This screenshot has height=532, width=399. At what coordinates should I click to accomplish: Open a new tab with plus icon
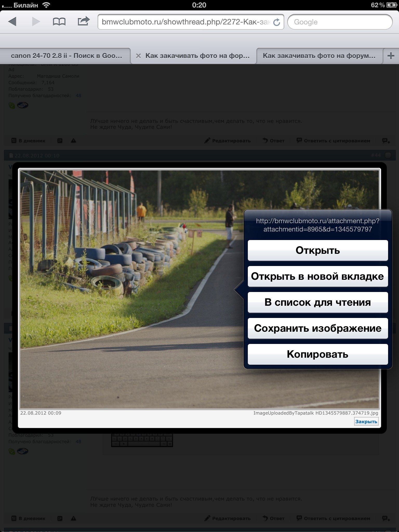tap(391, 56)
